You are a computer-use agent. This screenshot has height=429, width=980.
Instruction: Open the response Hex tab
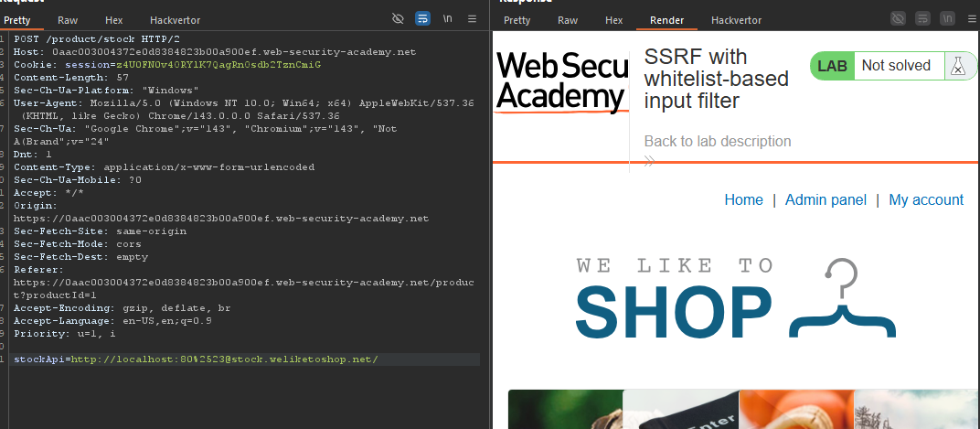pyautogui.click(x=613, y=20)
